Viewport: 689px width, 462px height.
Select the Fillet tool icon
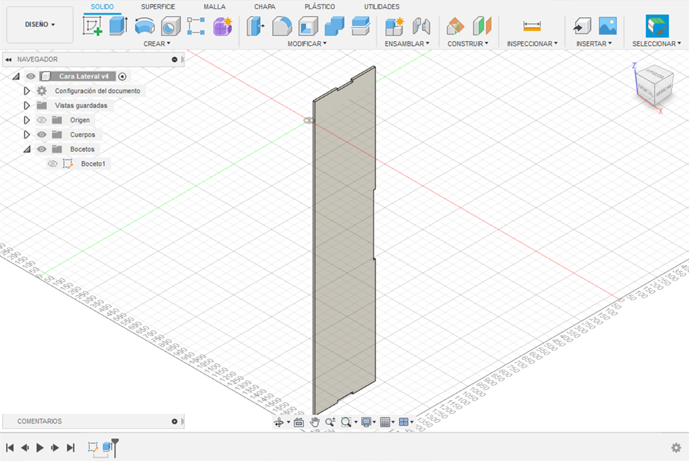pos(282,26)
